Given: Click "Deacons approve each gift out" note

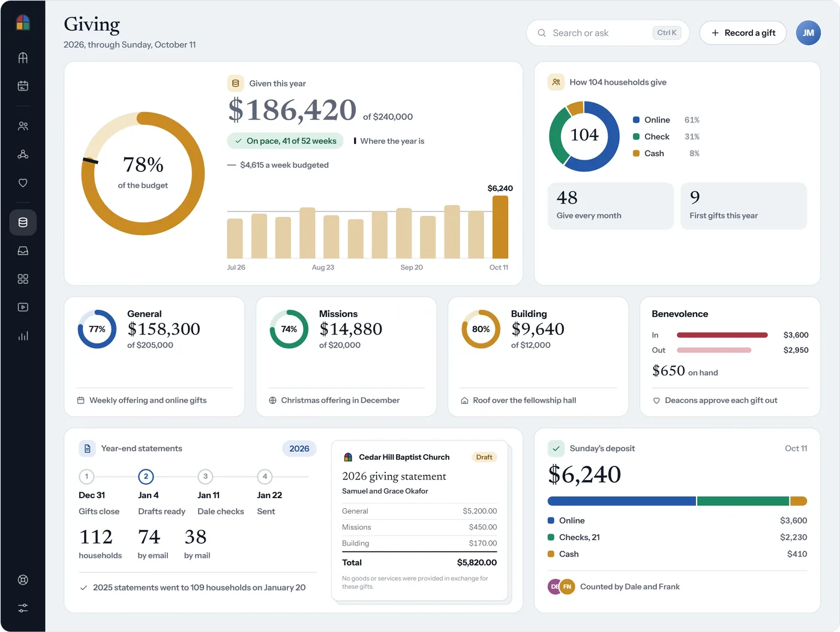Looking at the screenshot, I should 721,400.
